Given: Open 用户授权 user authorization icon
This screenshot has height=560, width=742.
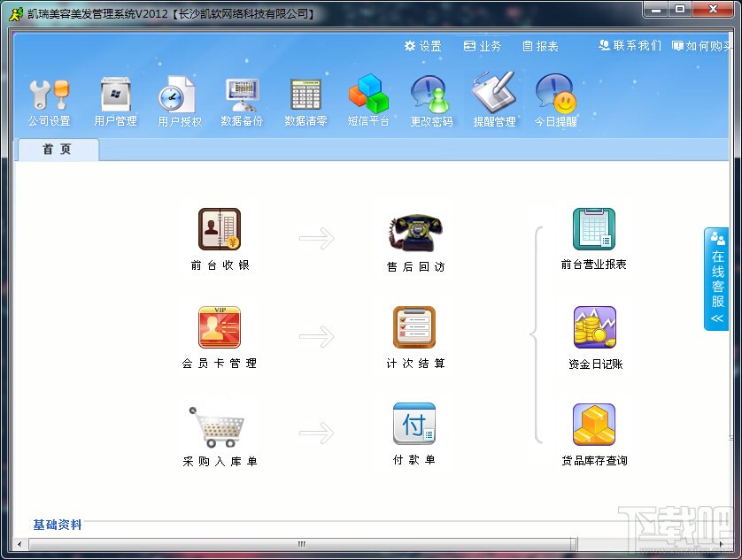Looking at the screenshot, I should (180, 101).
